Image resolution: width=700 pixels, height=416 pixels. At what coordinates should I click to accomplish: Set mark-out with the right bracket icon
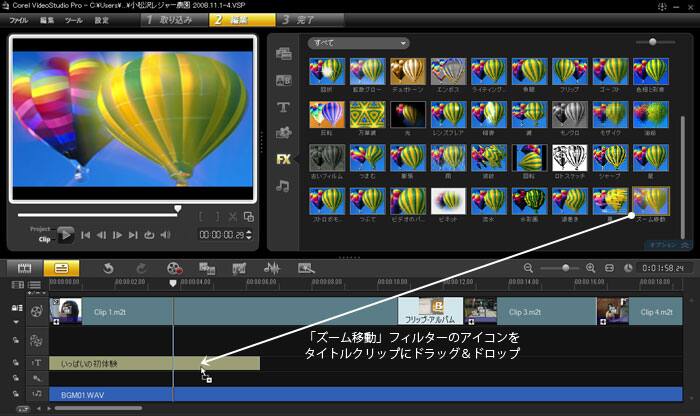(217, 217)
